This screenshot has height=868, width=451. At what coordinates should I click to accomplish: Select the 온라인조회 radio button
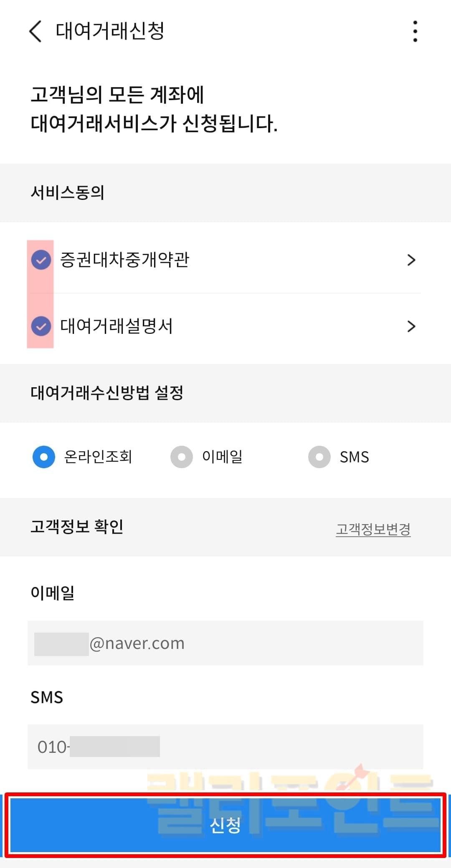click(44, 457)
